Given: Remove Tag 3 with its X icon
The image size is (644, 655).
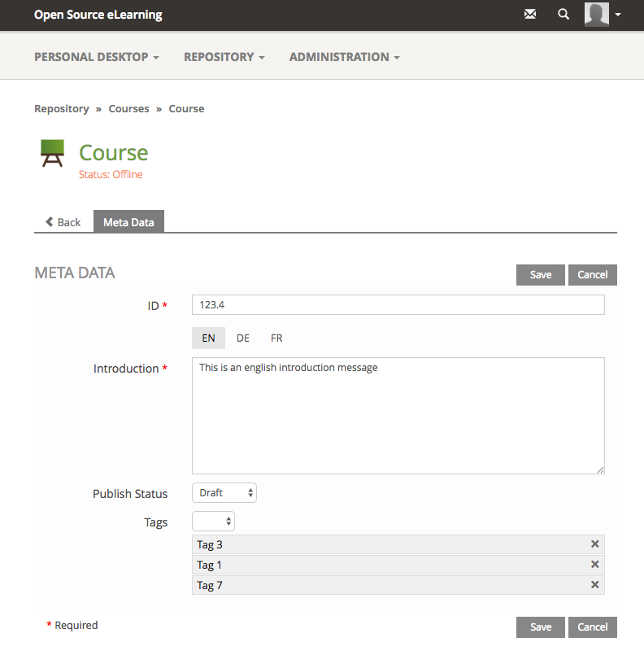Looking at the screenshot, I should tap(594, 544).
